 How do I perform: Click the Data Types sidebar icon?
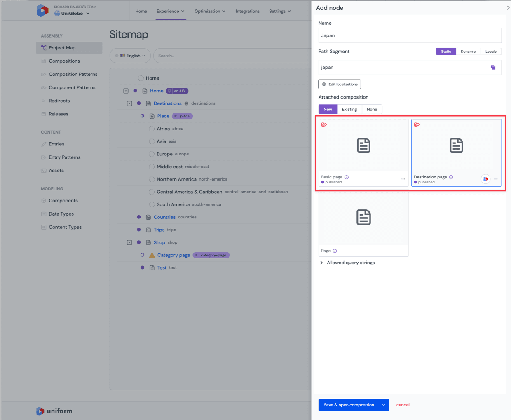click(44, 214)
